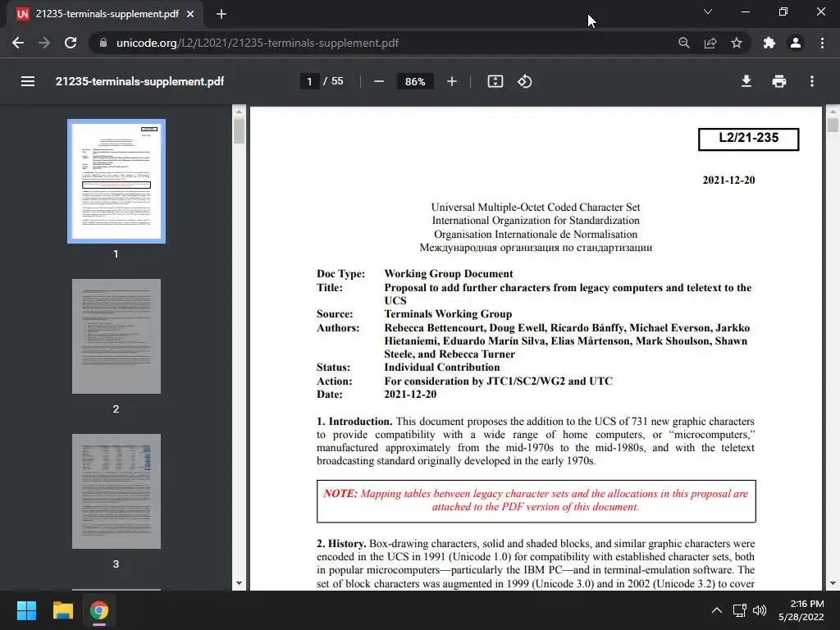Rotate the document counterclockwise
The image size is (840, 630).
(x=524, y=81)
